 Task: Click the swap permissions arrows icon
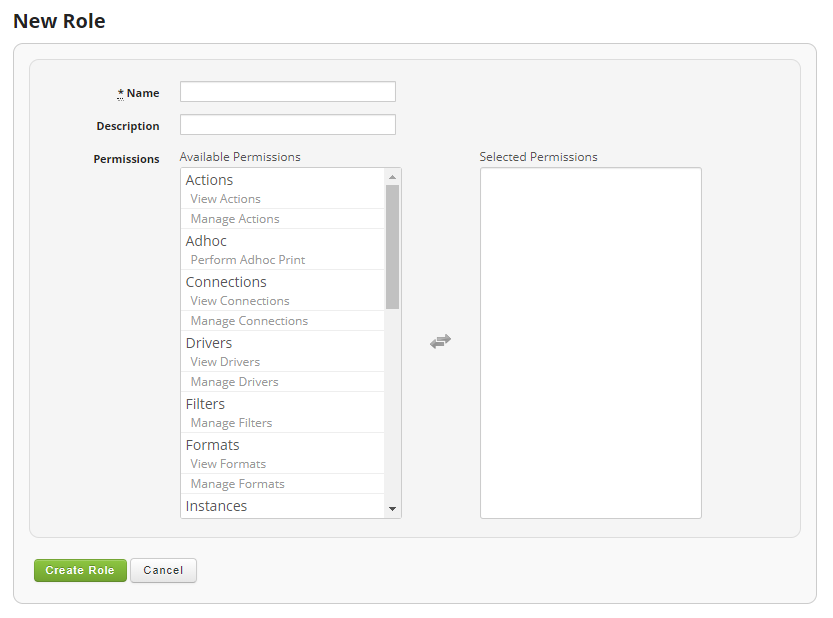point(440,342)
